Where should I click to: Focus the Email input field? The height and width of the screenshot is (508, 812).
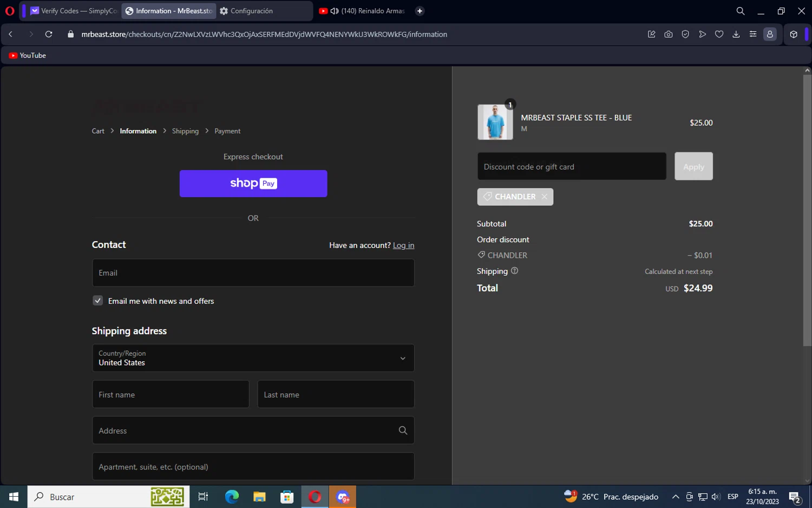pos(253,273)
